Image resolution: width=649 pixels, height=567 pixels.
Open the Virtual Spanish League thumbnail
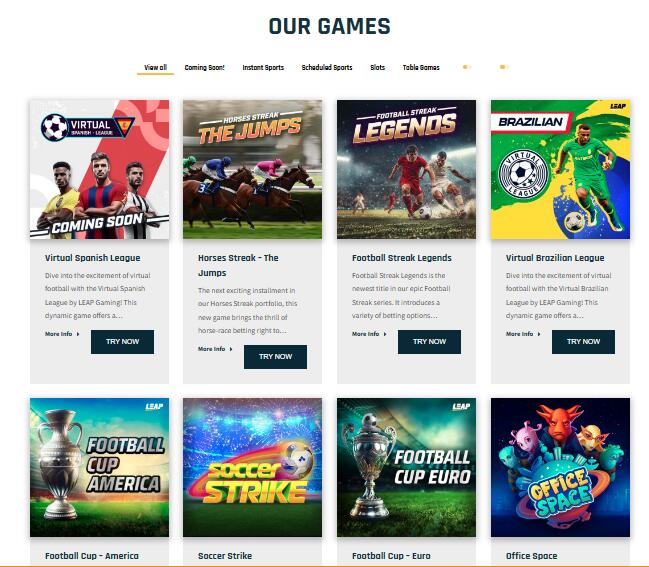(x=99, y=169)
